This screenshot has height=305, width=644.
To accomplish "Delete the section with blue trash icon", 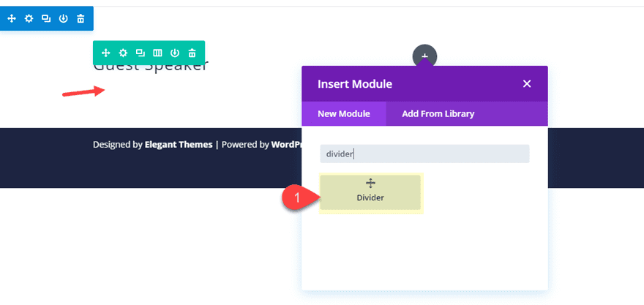I will coord(80,18).
